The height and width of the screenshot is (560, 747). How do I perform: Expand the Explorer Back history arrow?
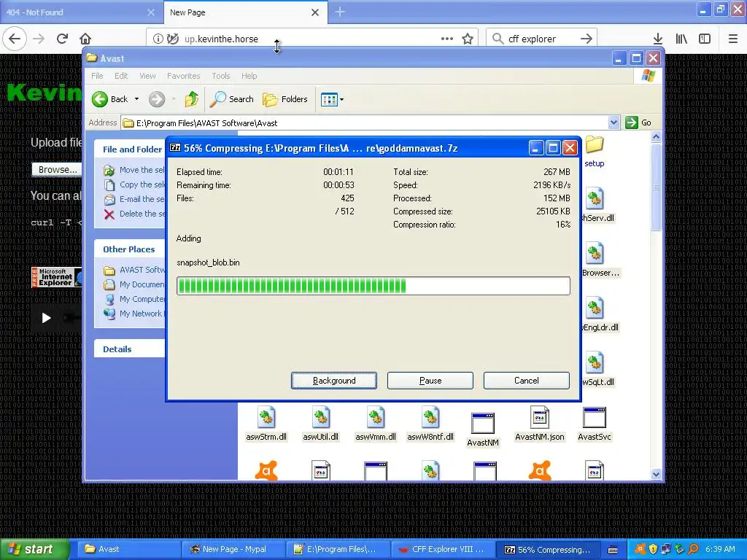coord(136,99)
